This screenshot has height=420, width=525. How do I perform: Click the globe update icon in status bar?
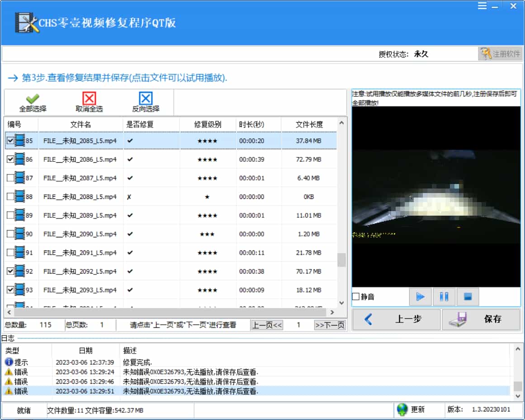(x=402, y=410)
